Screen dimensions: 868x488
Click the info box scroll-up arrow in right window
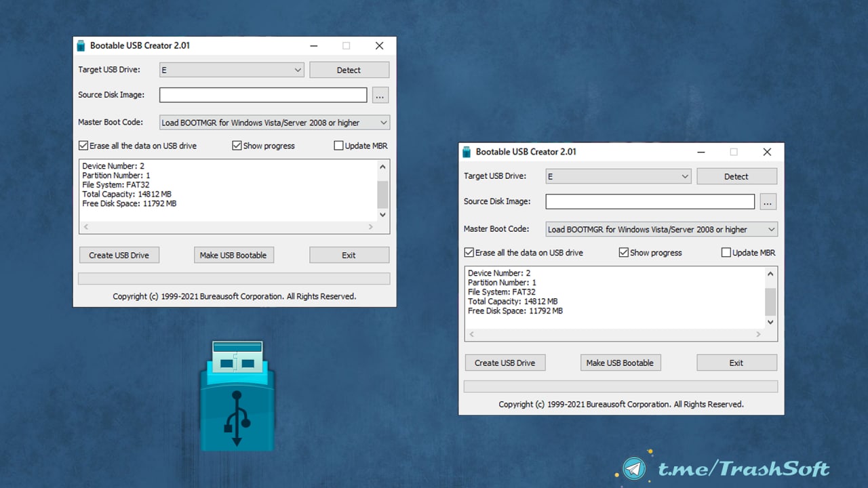tap(770, 274)
